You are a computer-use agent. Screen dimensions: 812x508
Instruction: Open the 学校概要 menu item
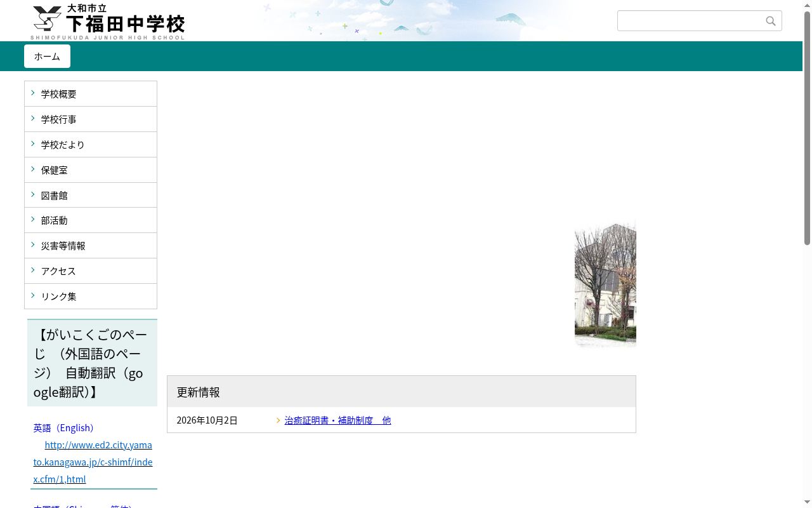91,94
